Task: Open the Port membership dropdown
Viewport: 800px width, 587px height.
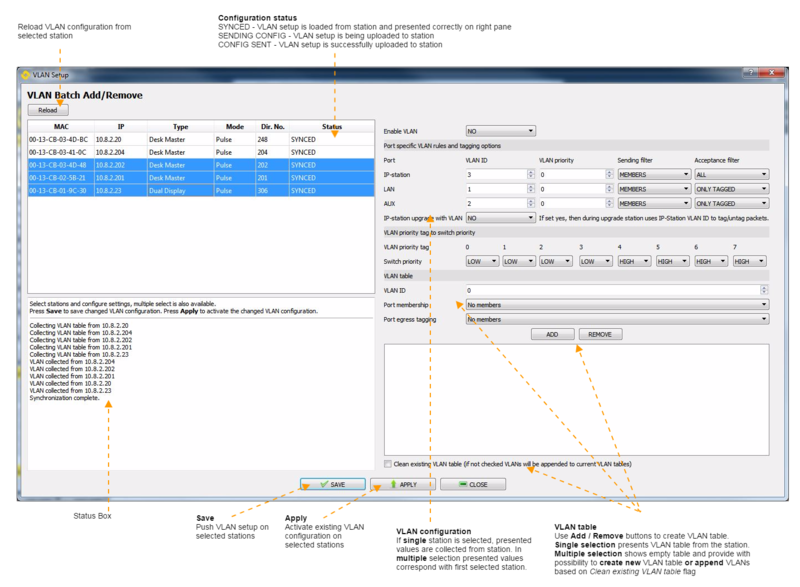Action: pos(615,304)
